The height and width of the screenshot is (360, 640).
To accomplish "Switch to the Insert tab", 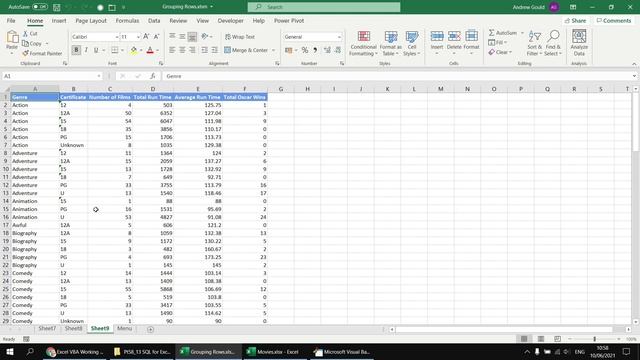I will [x=59, y=21].
